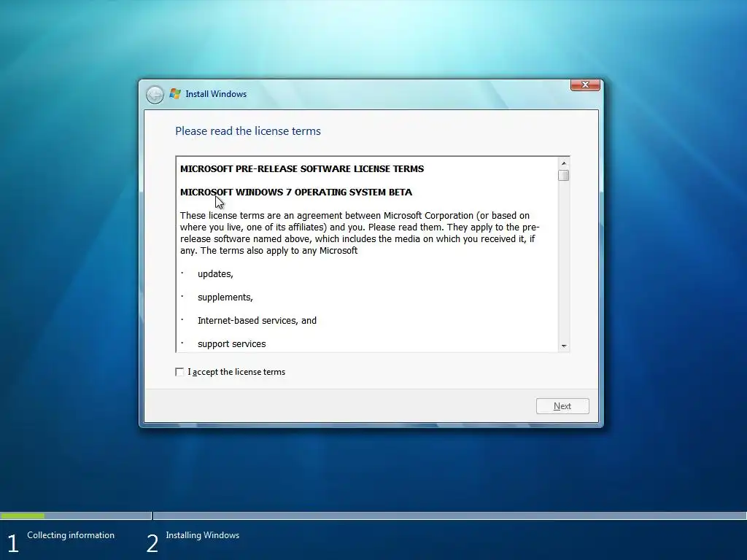Image resolution: width=747 pixels, height=560 pixels.
Task: Click 'Internet-based services, and' bullet item
Action: pos(258,321)
